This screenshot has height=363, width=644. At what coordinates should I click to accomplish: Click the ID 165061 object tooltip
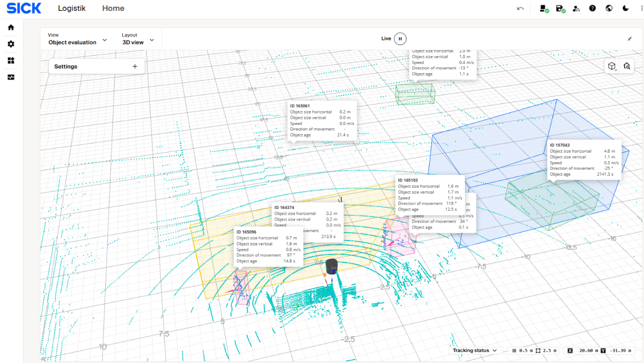pyautogui.click(x=323, y=120)
